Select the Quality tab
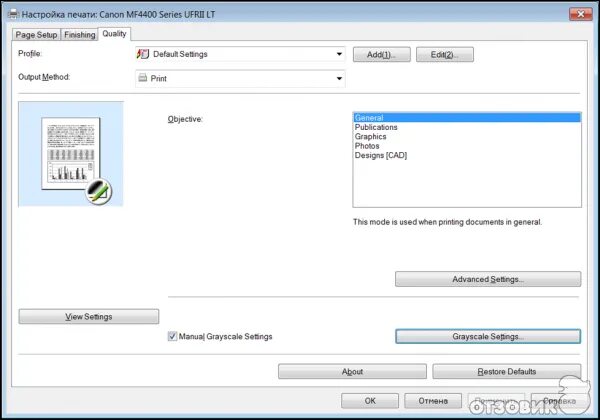The height and width of the screenshot is (420, 600). 114,34
